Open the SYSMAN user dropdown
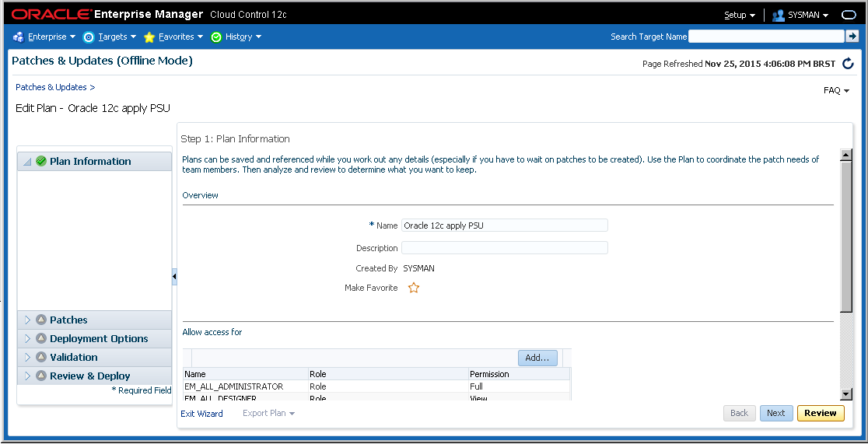 [807, 15]
